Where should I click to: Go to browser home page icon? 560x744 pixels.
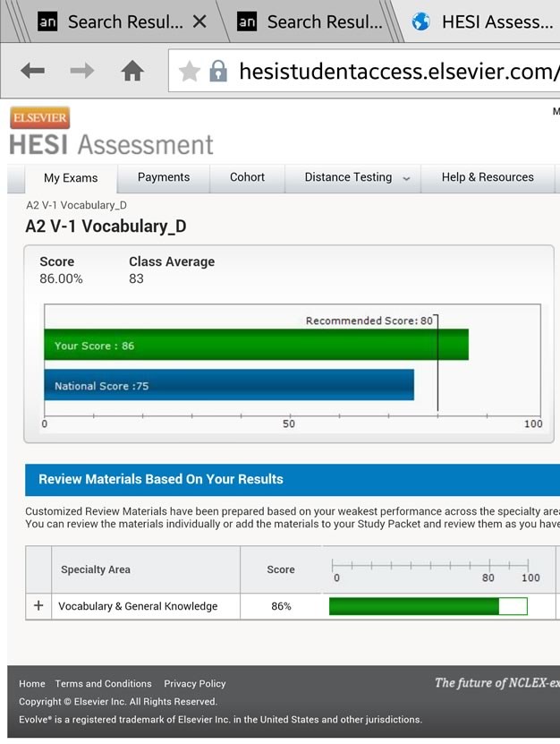[x=132, y=71]
